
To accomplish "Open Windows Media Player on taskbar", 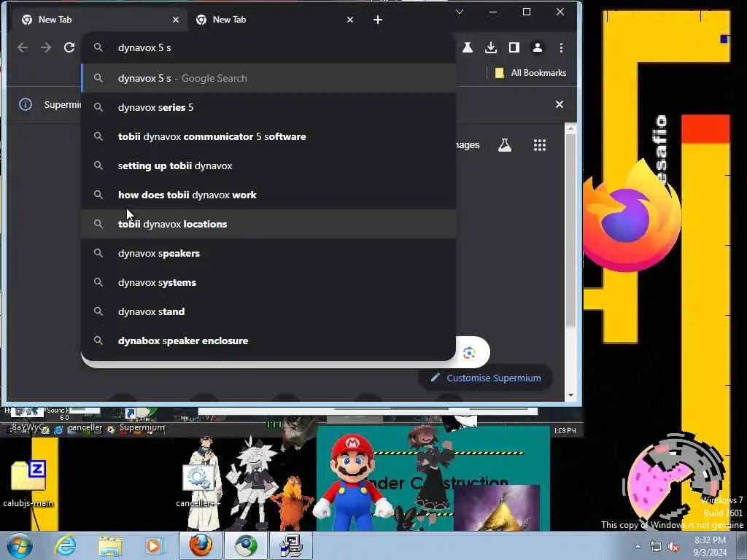I will (x=154, y=545).
